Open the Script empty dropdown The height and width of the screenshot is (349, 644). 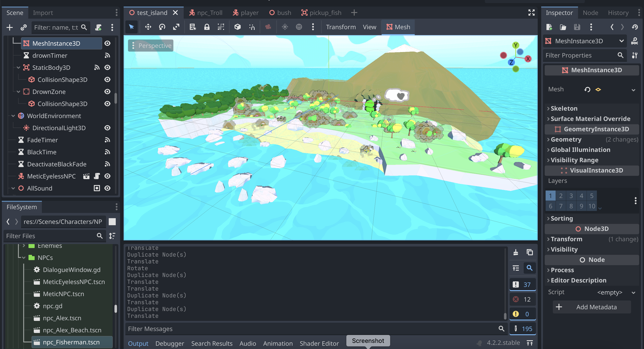[616, 292]
